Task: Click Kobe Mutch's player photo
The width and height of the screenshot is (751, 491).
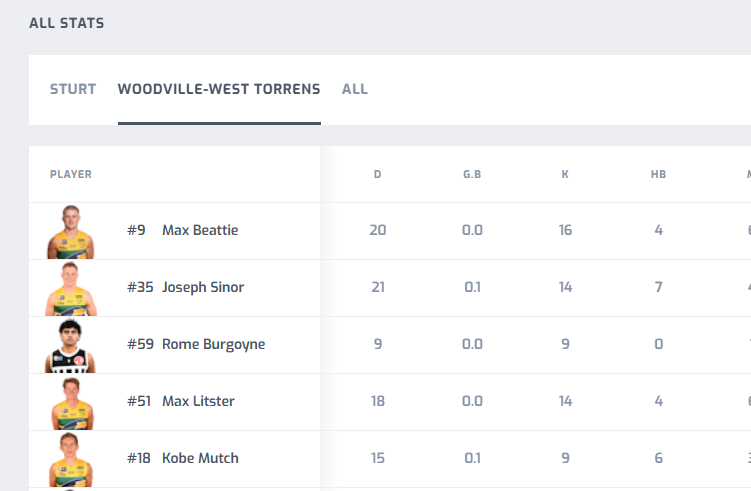Action: 71,460
